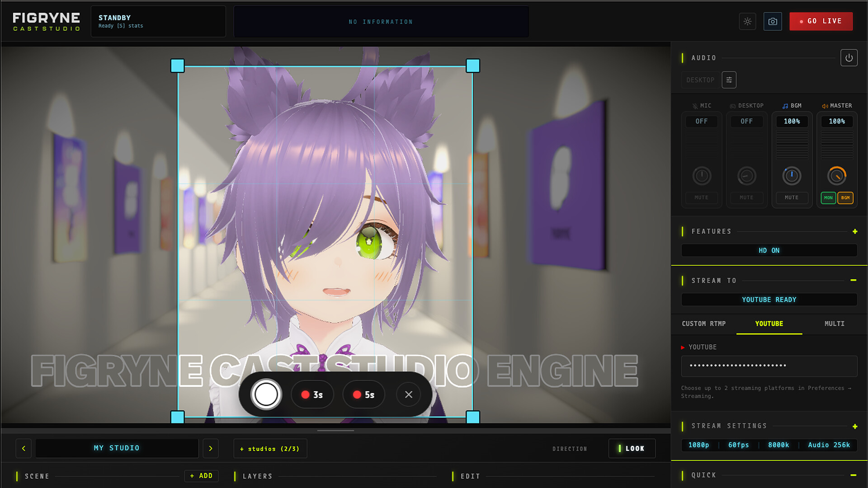The height and width of the screenshot is (488, 868).
Task: Mute the MIC channel
Action: [701, 197]
